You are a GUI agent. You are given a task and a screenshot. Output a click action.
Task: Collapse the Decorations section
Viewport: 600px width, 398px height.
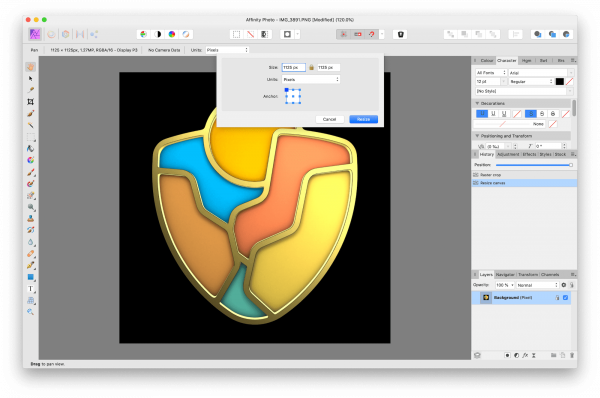[477, 103]
